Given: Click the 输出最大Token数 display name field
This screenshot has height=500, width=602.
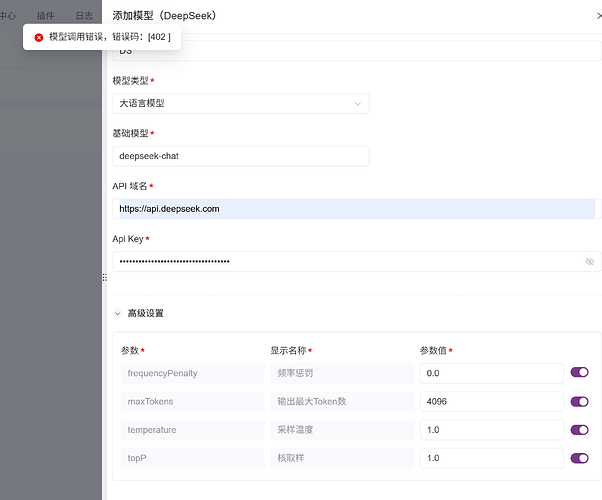Looking at the screenshot, I should pos(342,402).
